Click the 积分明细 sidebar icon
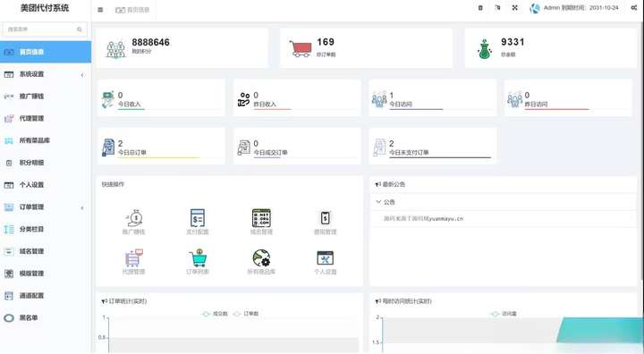The image size is (644, 354). (9, 163)
